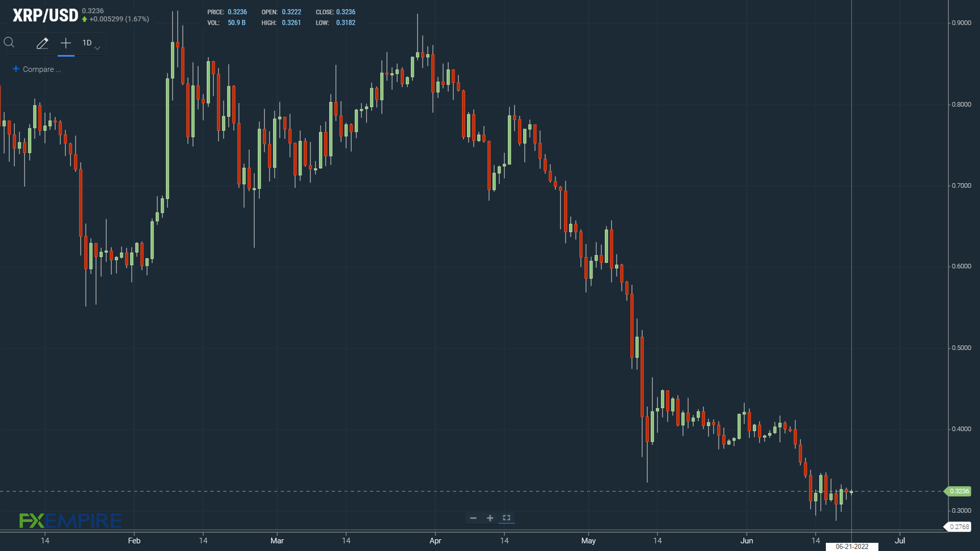The width and height of the screenshot is (980, 551).
Task: Click the VOL 50.9 B value
Action: click(x=236, y=23)
